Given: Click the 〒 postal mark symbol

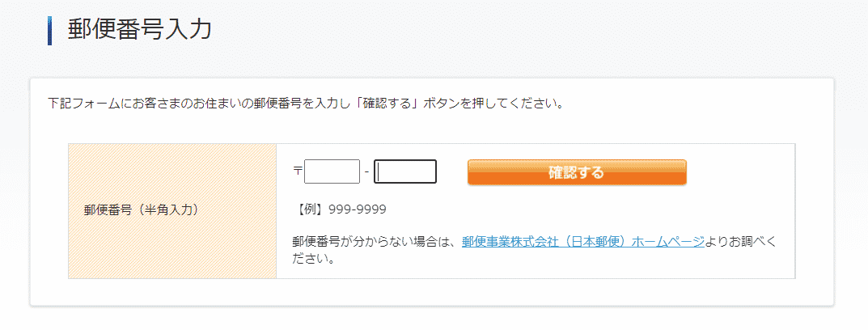Looking at the screenshot, I should click(298, 171).
